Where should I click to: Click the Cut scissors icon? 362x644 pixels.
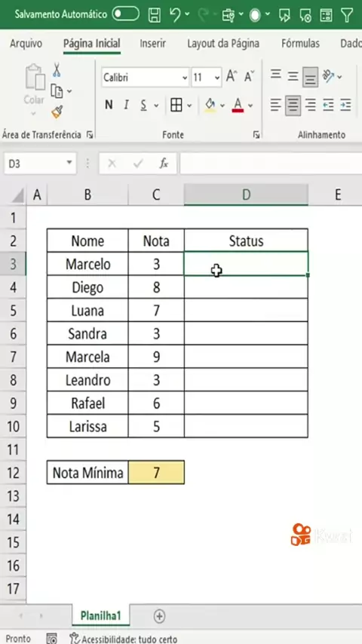click(57, 70)
